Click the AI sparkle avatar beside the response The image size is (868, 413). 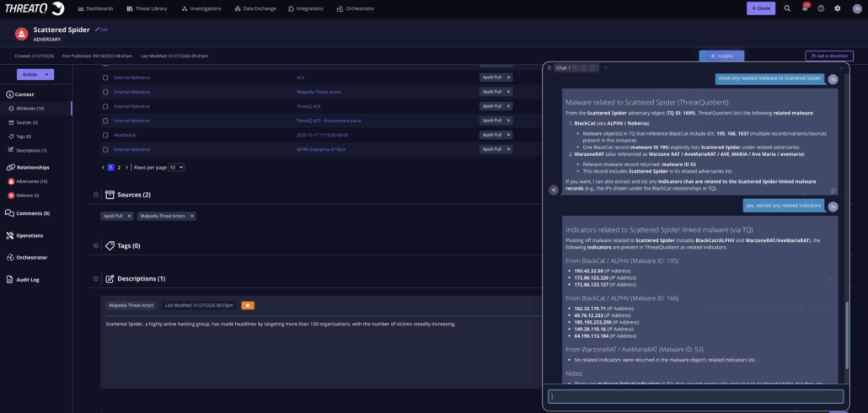tap(553, 190)
